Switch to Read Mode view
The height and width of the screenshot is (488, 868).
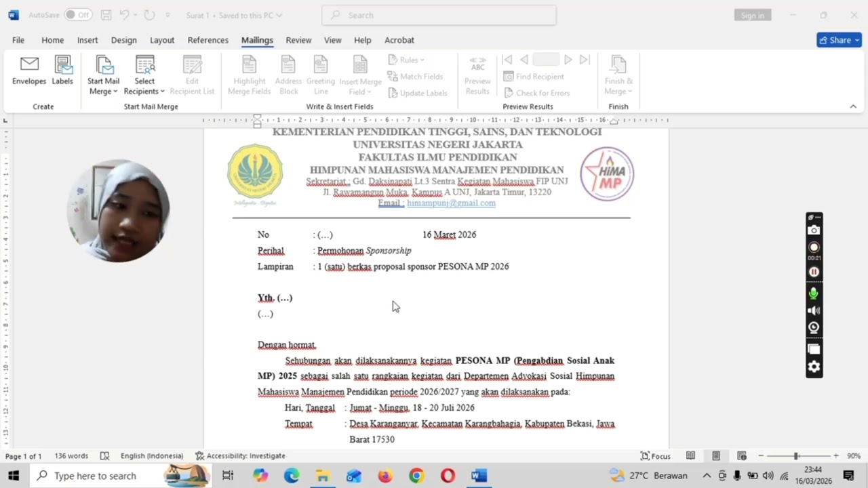(690, 456)
